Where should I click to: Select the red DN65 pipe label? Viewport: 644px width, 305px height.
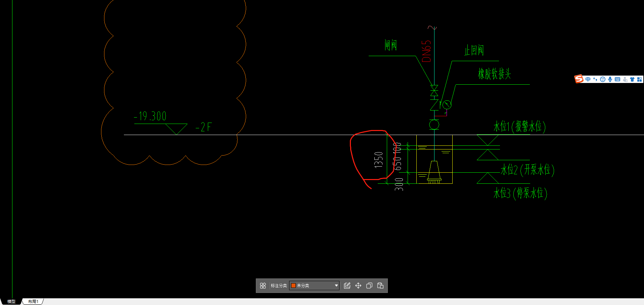(x=426, y=51)
